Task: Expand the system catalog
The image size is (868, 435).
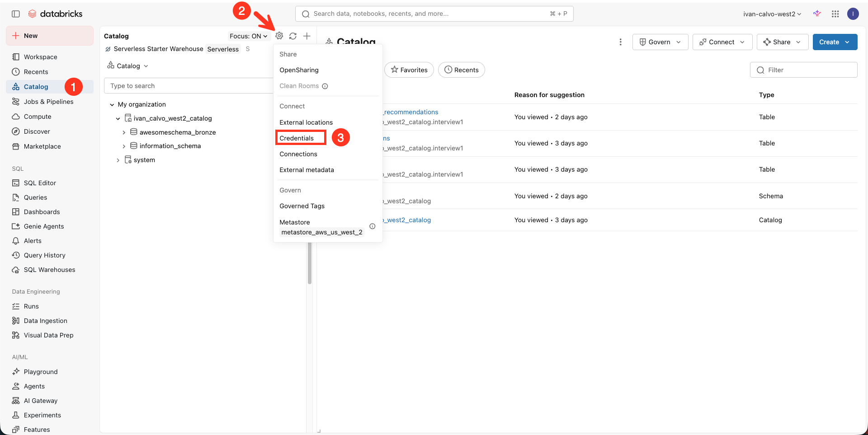Action: [118, 160]
